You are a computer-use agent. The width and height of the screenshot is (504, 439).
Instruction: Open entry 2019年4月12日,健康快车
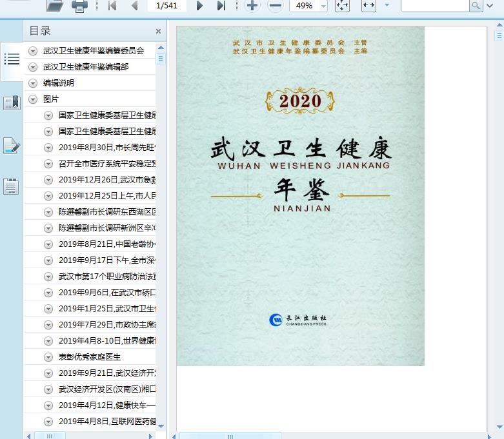107,405
